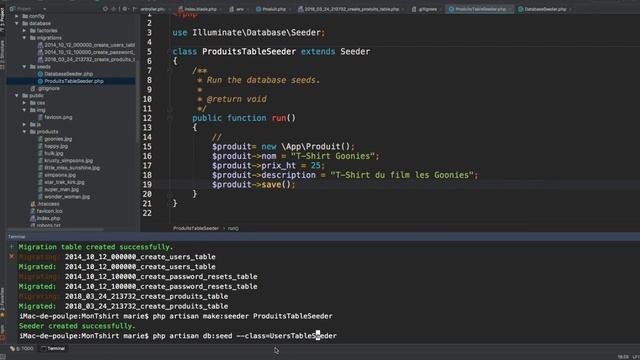Switch to the Produit.php editor tab
This screenshot has width=640, height=360.
pyautogui.click(x=271, y=9)
